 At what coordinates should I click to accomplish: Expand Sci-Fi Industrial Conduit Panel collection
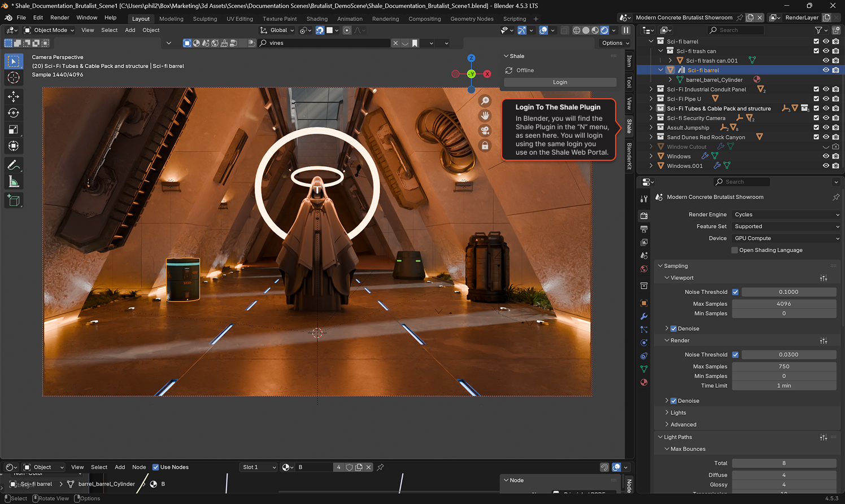651,89
